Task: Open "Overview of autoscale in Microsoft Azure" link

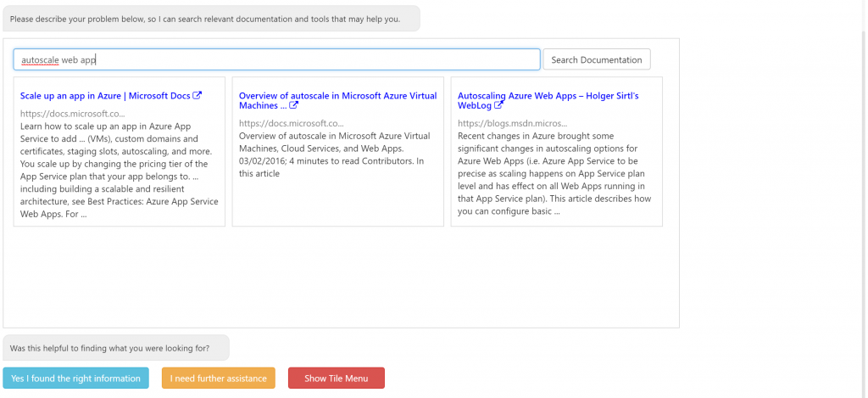Action: 337,97
